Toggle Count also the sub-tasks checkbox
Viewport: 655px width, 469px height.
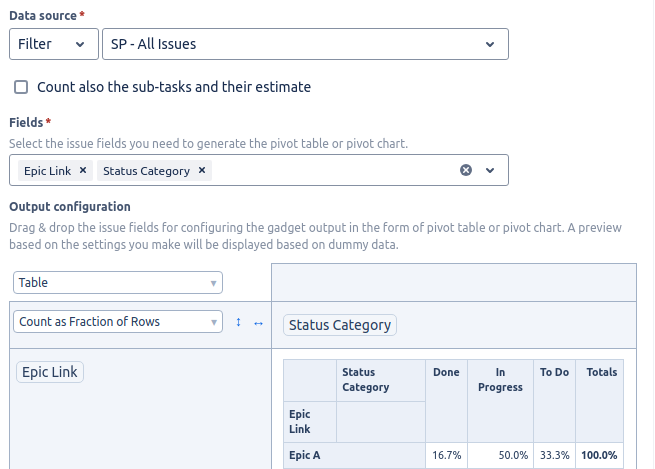[21, 87]
